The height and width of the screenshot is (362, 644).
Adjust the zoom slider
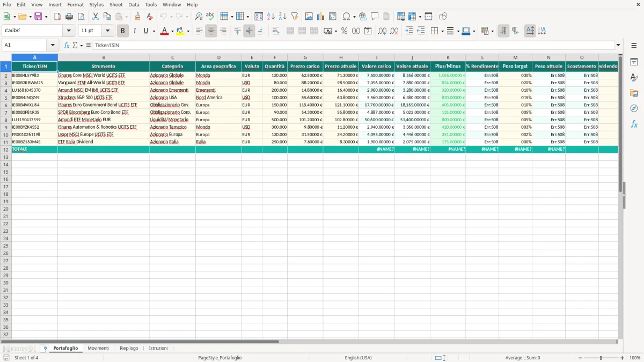point(601,358)
